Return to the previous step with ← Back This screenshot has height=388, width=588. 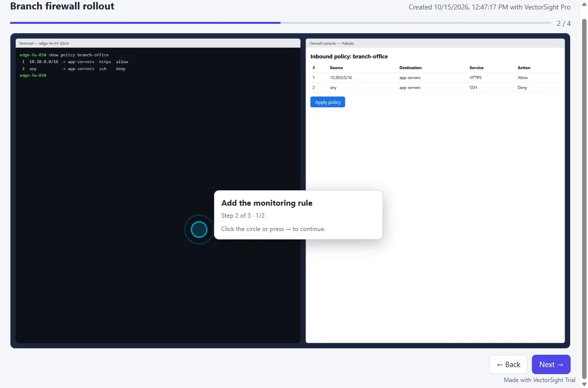click(x=508, y=364)
